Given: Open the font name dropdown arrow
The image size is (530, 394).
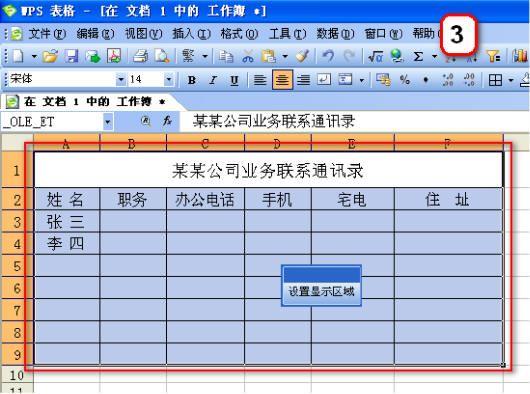Looking at the screenshot, I should [x=121, y=80].
